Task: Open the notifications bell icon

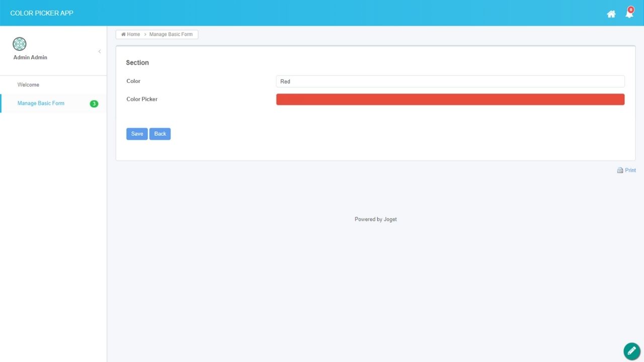Action: pos(629,13)
